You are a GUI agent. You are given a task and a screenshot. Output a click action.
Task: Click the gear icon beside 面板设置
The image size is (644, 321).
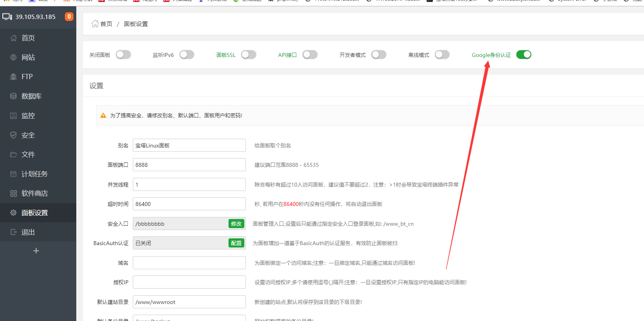(13, 213)
